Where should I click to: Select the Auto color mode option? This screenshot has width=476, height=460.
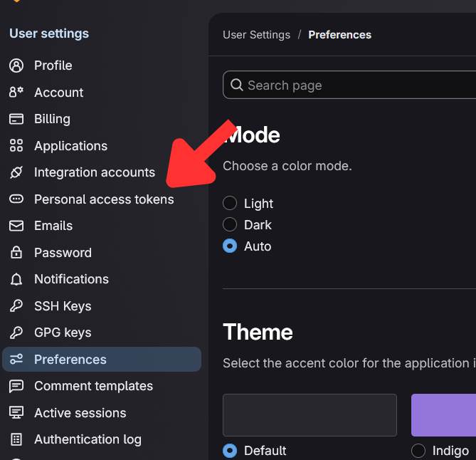pyautogui.click(x=230, y=246)
